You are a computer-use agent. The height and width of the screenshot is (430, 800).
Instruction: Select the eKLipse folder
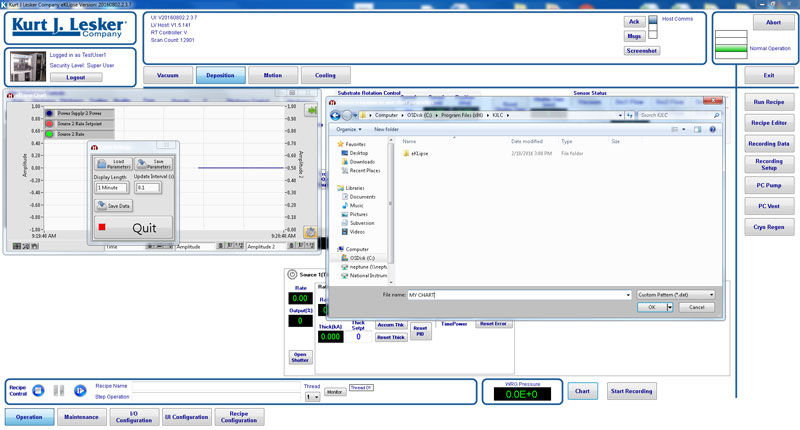(x=415, y=153)
